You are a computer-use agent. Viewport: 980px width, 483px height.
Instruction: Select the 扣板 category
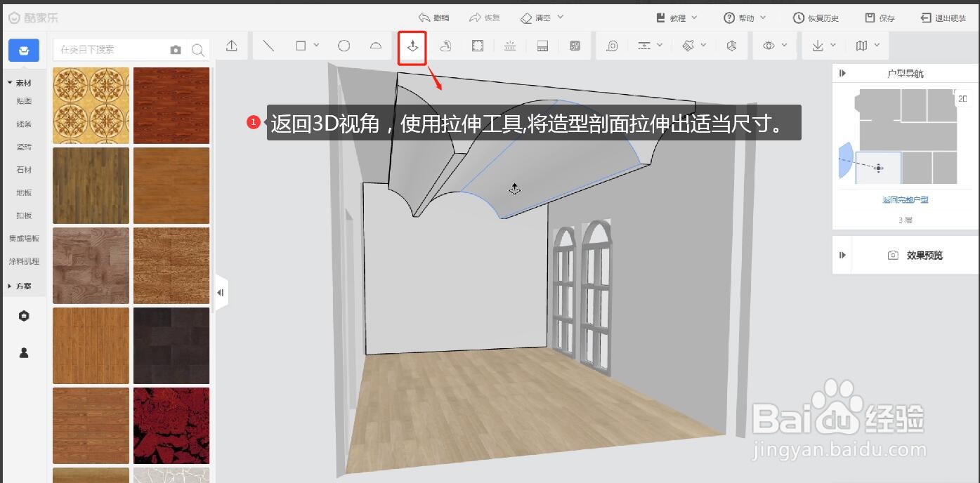24,216
